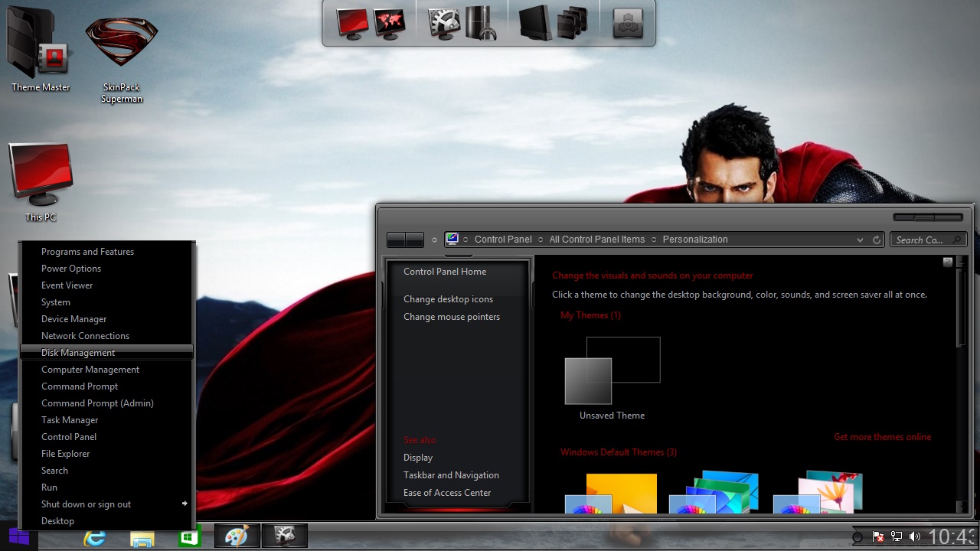Expand the All Control Panel Items breadcrumb arrow
The height and width of the screenshot is (551, 980).
click(x=654, y=240)
